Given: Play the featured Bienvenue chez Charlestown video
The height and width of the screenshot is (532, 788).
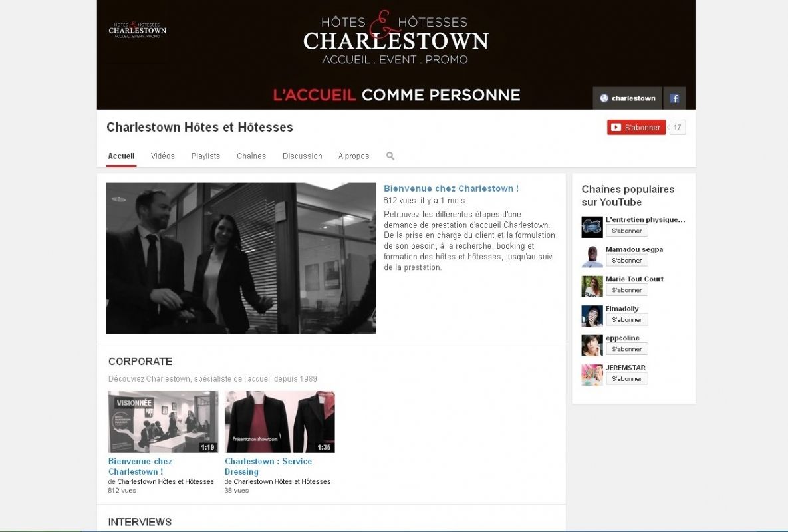Looking at the screenshot, I should 241,258.
